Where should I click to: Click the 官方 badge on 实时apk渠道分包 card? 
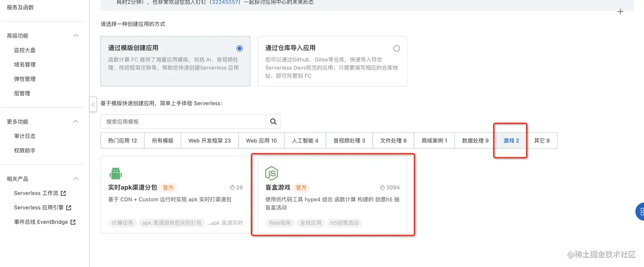tap(168, 188)
